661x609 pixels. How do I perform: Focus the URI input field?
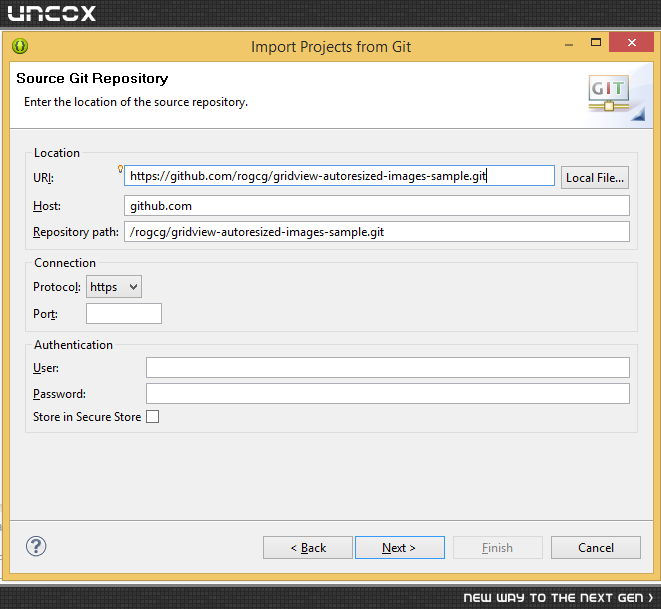(339, 176)
